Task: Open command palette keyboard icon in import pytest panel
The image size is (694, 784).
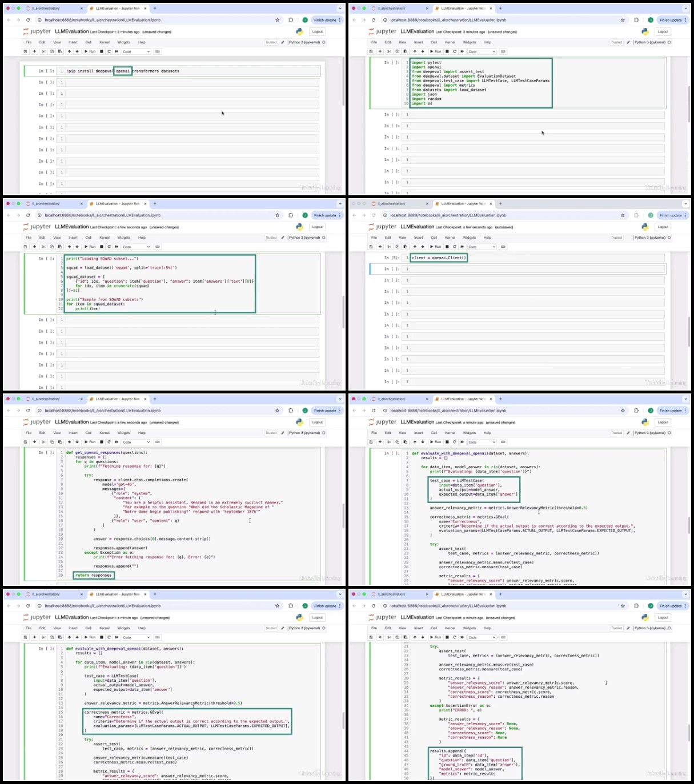Action: 503,51
